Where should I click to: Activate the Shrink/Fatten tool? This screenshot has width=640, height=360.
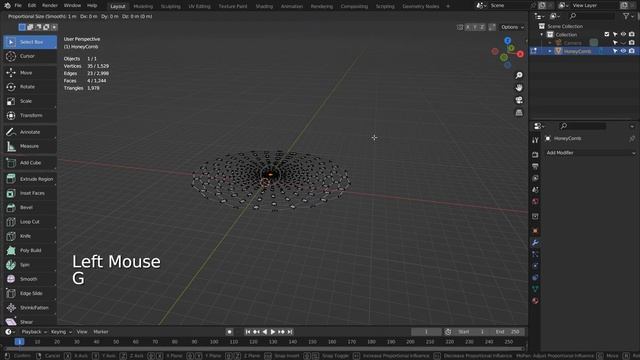30,308
